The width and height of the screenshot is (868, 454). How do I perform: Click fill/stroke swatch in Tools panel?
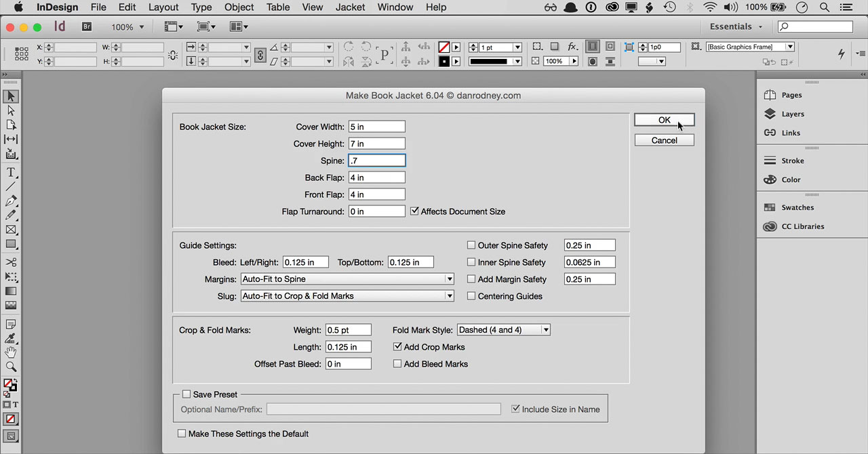(10, 386)
